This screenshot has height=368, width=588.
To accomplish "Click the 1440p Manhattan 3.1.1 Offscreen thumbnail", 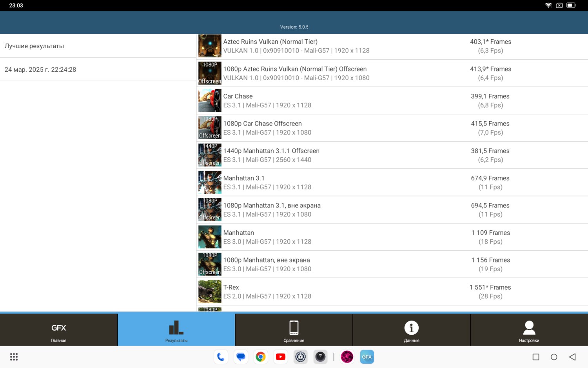I will click(x=210, y=155).
